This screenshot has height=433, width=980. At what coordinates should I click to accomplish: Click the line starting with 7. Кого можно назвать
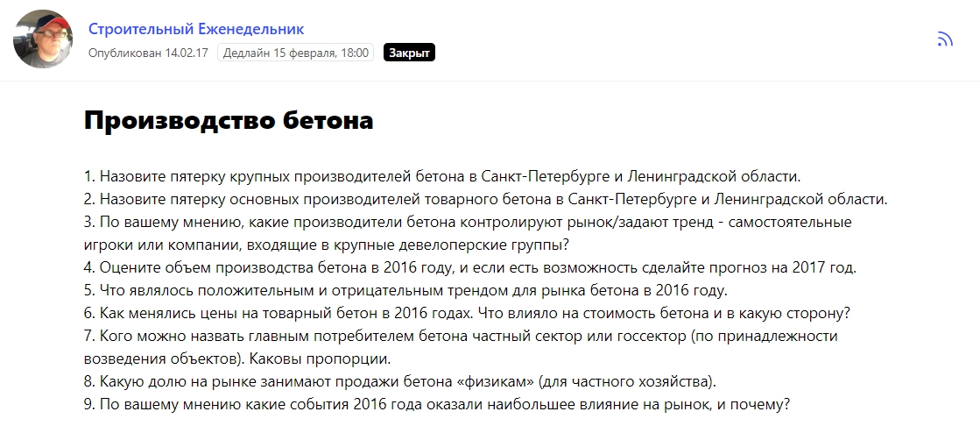[x=461, y=336]
